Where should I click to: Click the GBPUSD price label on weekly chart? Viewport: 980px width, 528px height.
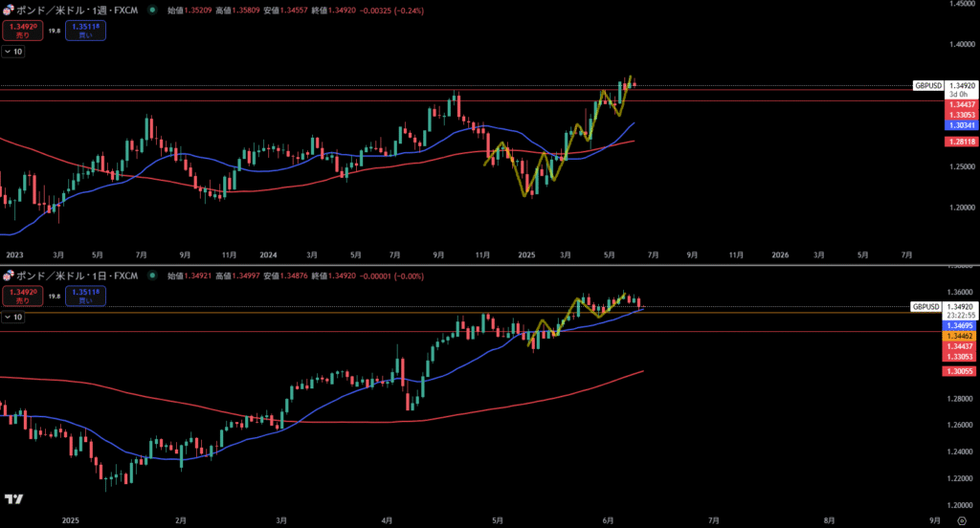click(927, 85)
